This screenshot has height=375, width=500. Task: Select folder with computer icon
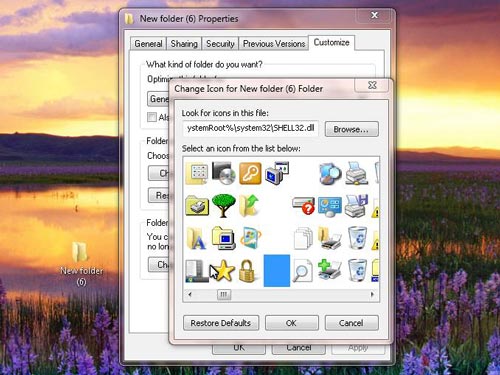coord(224,238)
